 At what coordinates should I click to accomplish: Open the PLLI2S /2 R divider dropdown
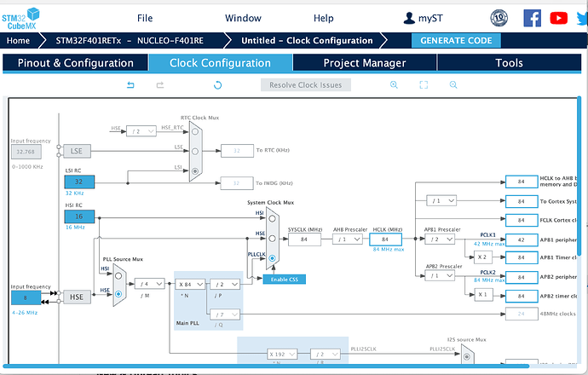click(326, 354)
